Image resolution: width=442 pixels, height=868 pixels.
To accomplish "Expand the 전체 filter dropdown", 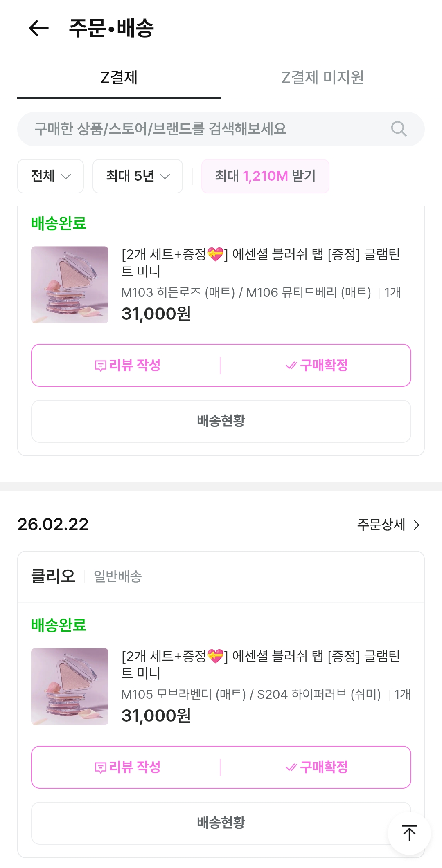I will [x=50, y=176].
